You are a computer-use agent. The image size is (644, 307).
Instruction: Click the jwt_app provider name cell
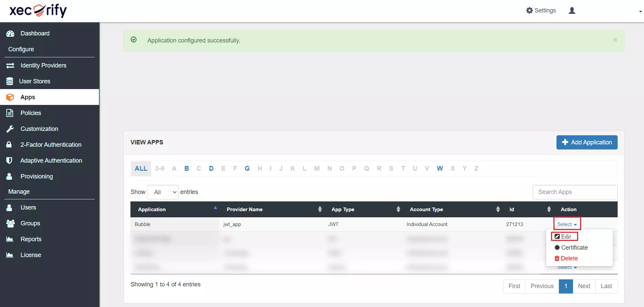pos(272,224)
